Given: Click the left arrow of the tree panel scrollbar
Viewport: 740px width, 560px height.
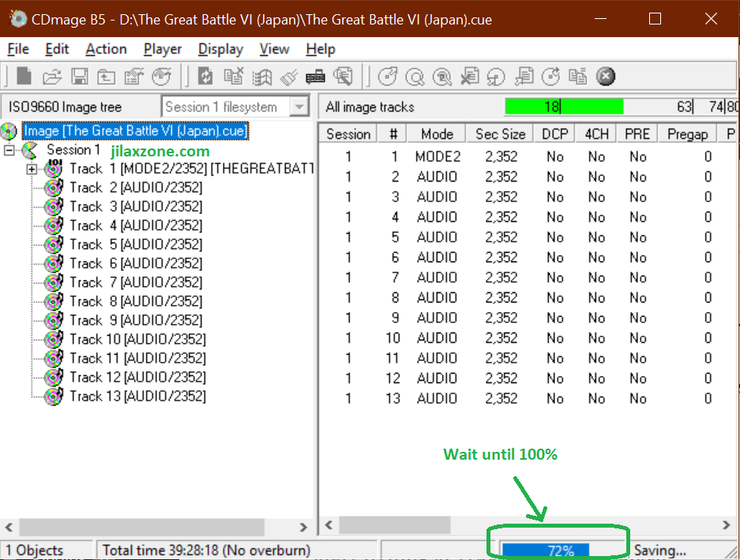Looking at the screenshot, I should pos(9,527).
